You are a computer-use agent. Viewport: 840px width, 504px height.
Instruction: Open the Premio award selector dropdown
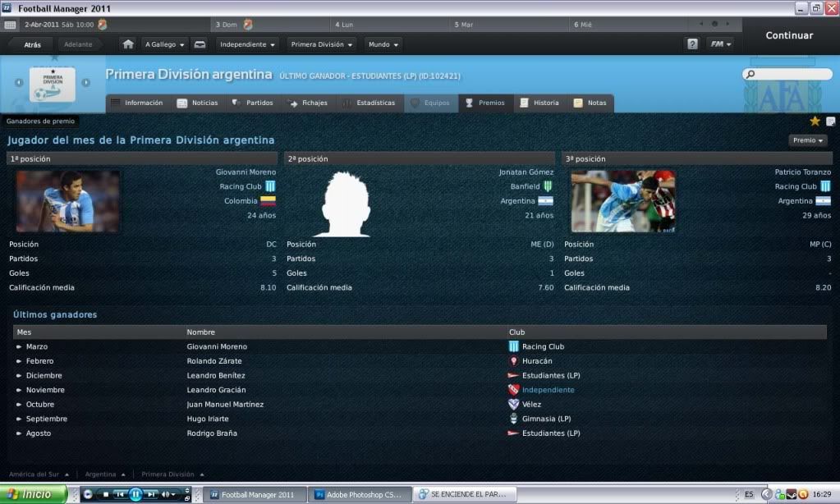808,140
